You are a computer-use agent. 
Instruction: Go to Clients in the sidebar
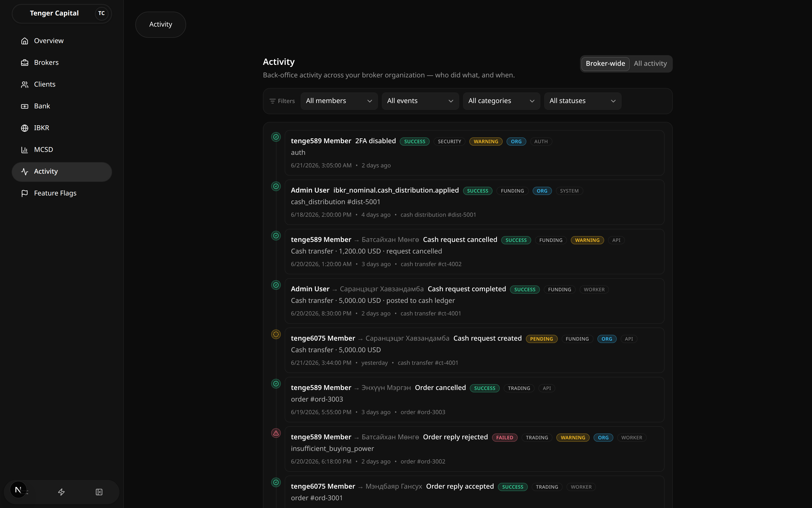(x=62, y=84)
